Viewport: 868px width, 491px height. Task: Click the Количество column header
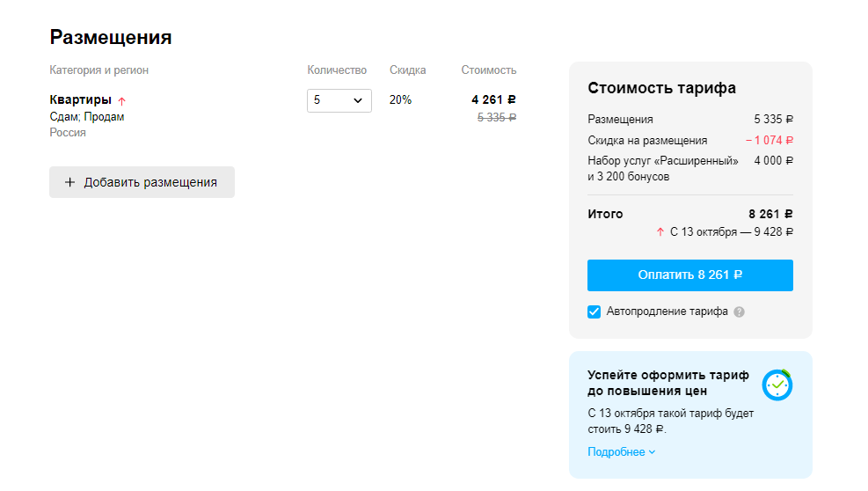[337, 70]
